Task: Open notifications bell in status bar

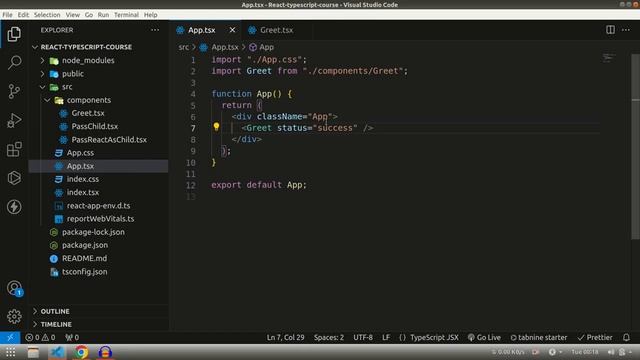Action: [626, 338]
